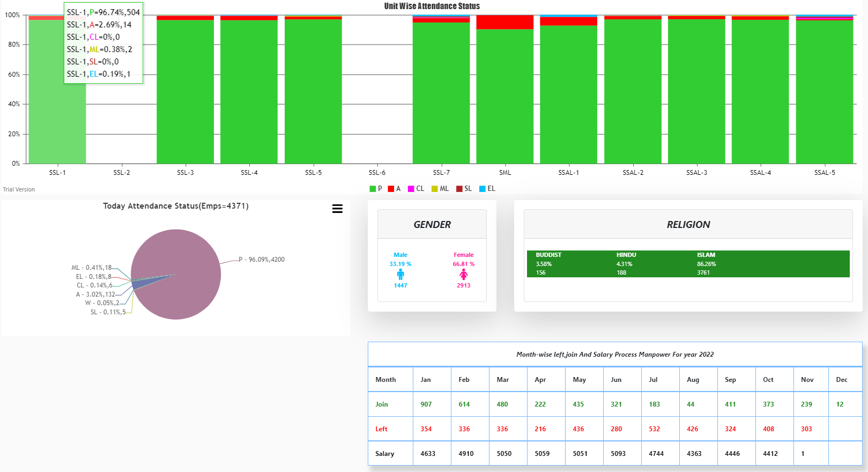Hide the CL series via legend

point(416,189)
